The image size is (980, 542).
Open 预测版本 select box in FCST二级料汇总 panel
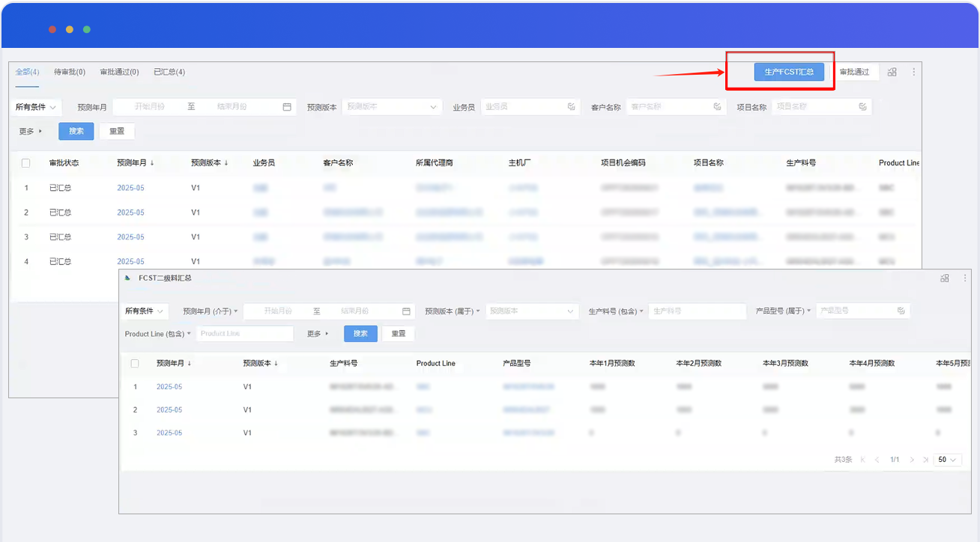[x=532, y=311]
